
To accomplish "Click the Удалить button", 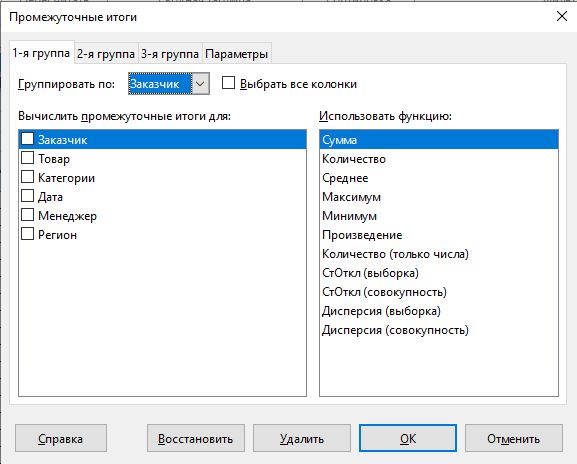I will (x=302, y=438).
